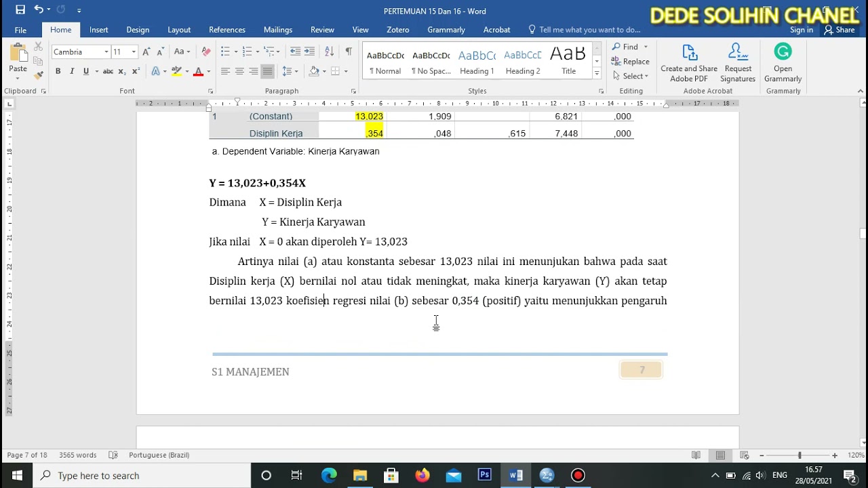Click Create and Share Adobe PDF
Image resolution: width=868 pixels, height=488 pixels.
tap(689, 63)
